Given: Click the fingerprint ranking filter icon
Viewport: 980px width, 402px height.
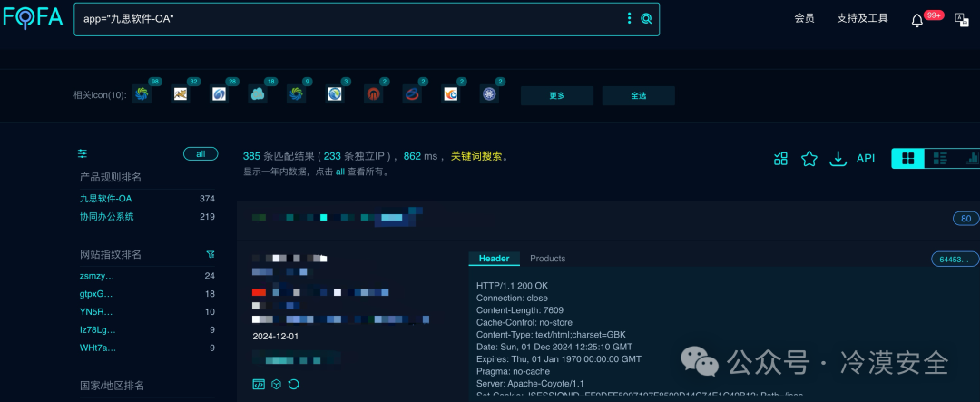Looking at the screenshot, I should click(x=211, y=254).
